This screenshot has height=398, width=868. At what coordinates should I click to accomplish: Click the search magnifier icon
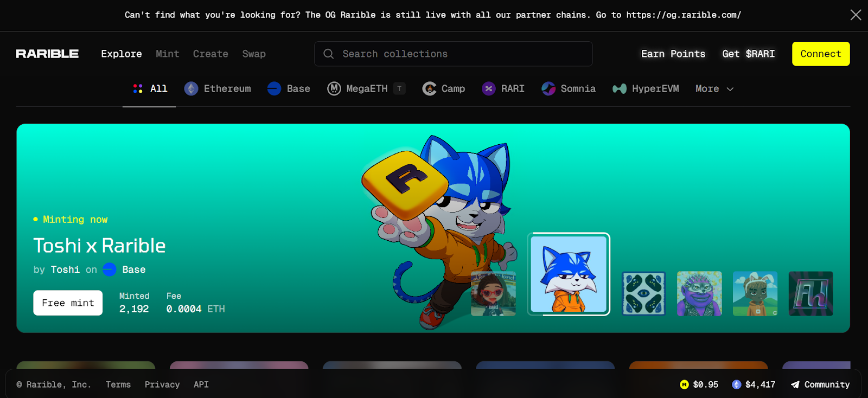click(x=329, y=54)
